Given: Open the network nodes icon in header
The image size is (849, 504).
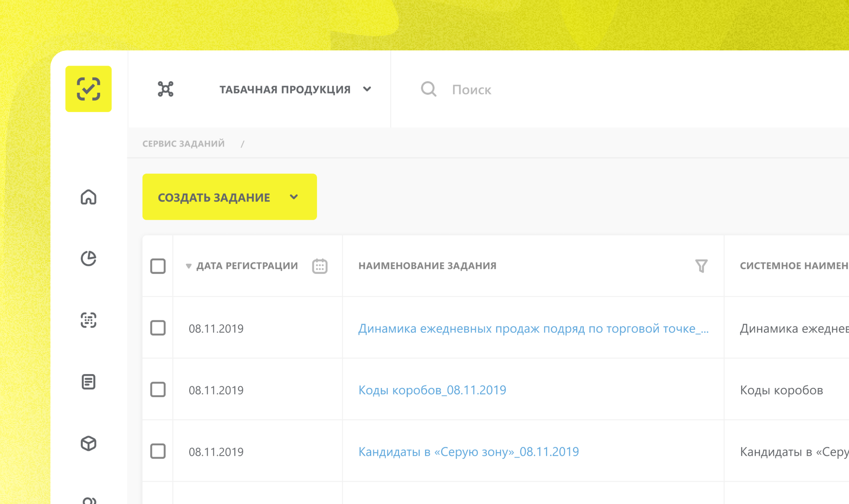Looking at the screenshot, I should point(165,89).
